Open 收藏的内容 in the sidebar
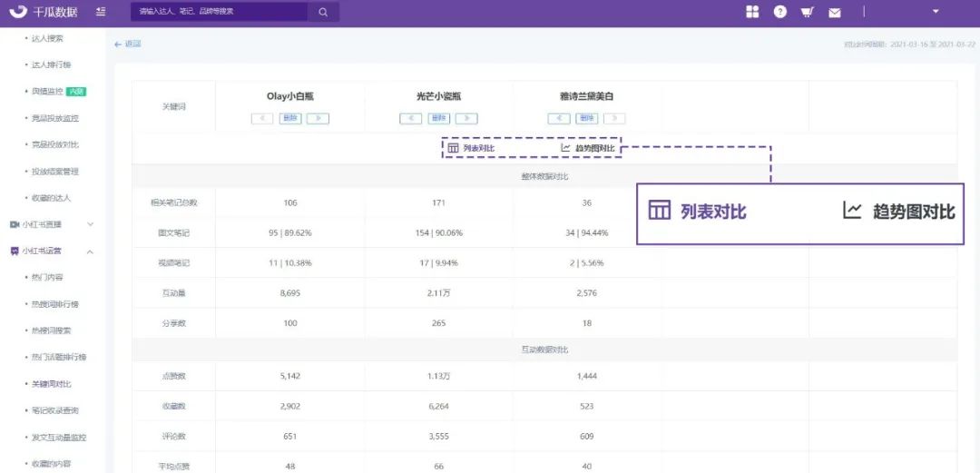Screen dimensions: 980x473 (51, 464)
